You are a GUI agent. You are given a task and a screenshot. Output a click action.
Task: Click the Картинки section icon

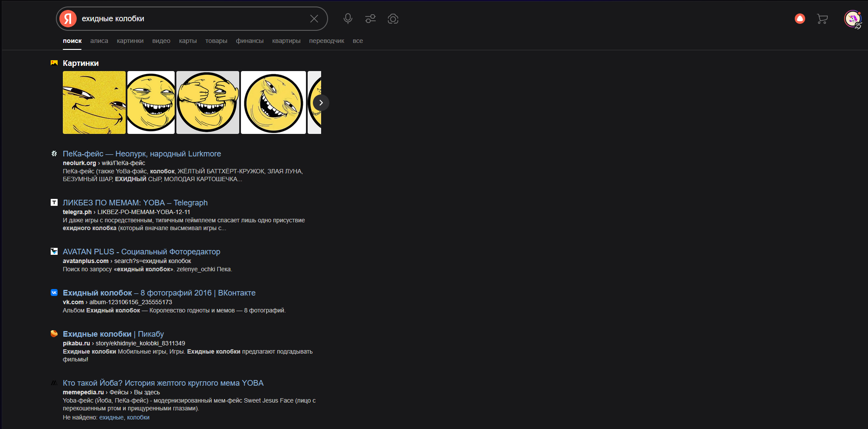[x=54, y=63]
